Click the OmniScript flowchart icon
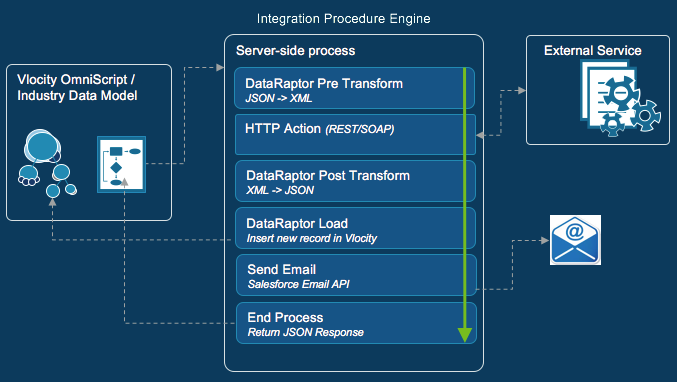This screenshot has width=677, height=382. [121, 164]
